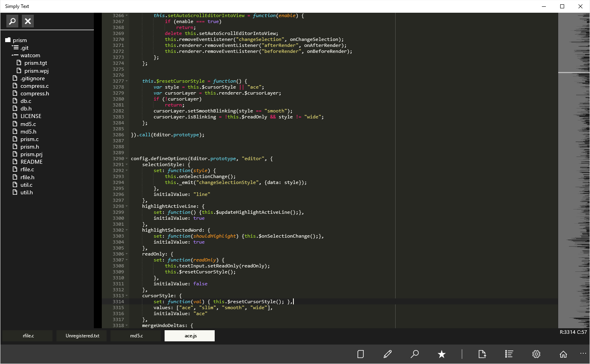Minimize the Simply Text window
This screenshot has width=590, height=364.
(x=544, y=6)
